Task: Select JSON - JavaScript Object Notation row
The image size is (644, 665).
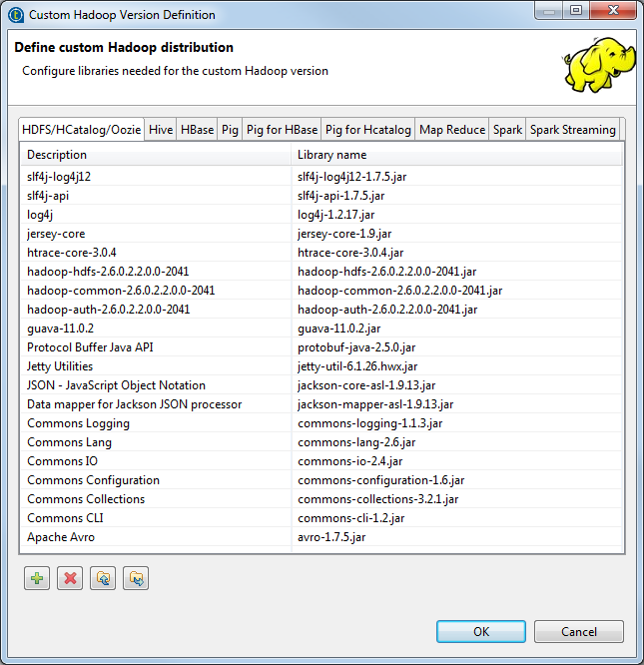Action: click(116, 385)
